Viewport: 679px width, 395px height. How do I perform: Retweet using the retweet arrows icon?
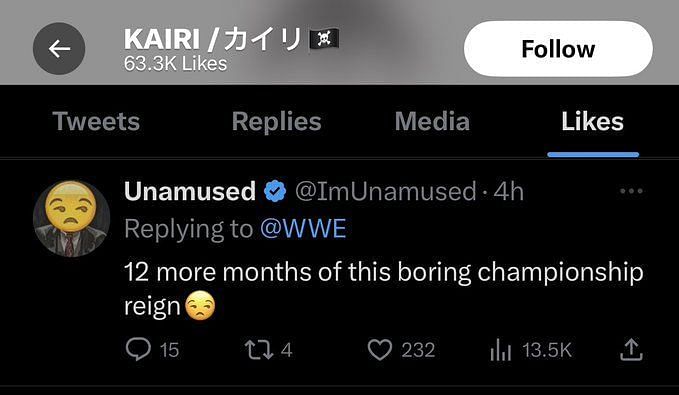259,350
